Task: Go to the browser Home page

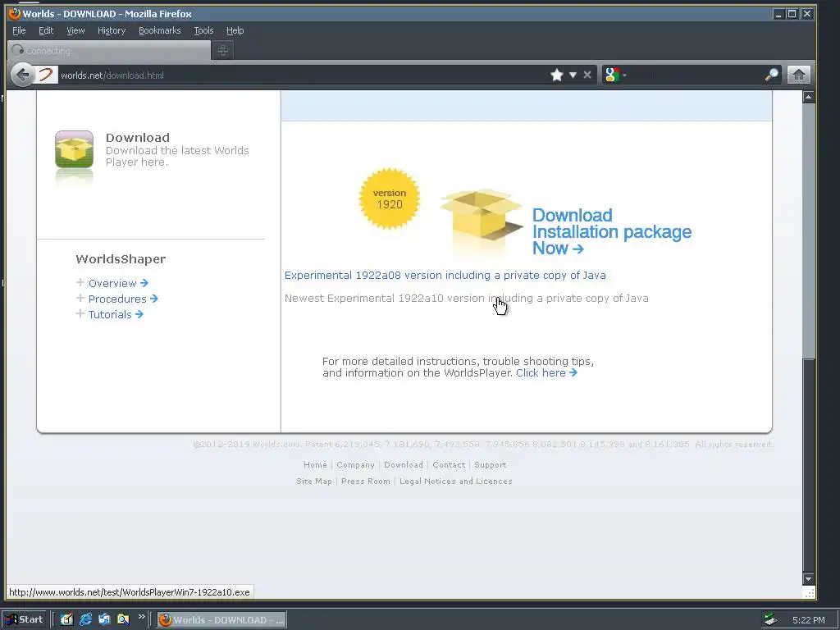Action: (798, 75)
